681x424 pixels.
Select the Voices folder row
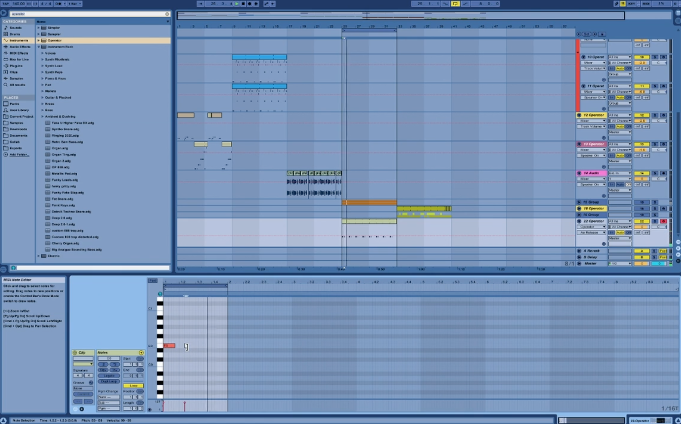click(x=103, y=53)
